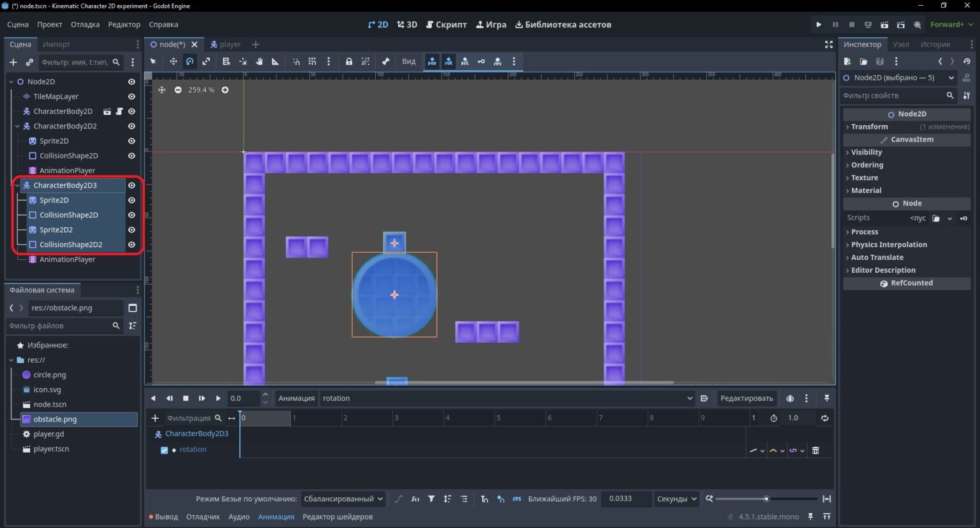Lock the selected nodes
This screenshot has width=980, height=528.
(349, 61)
